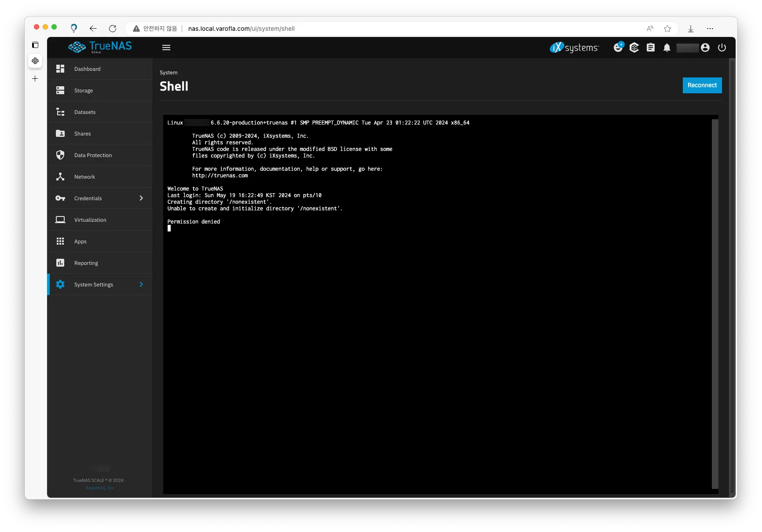762x532 pixels.
Task: Add a new tab with the plus icon
Action: [35, 79]
